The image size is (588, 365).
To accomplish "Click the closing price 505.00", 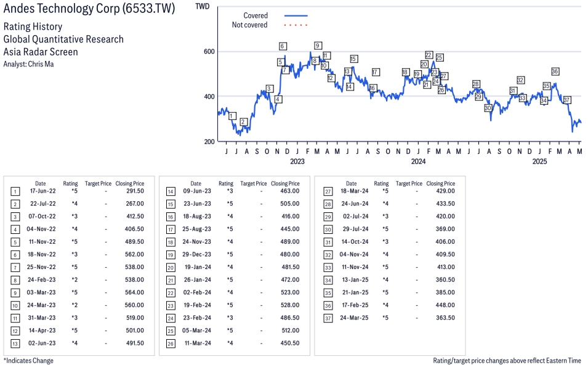I will tap(290, 204).
